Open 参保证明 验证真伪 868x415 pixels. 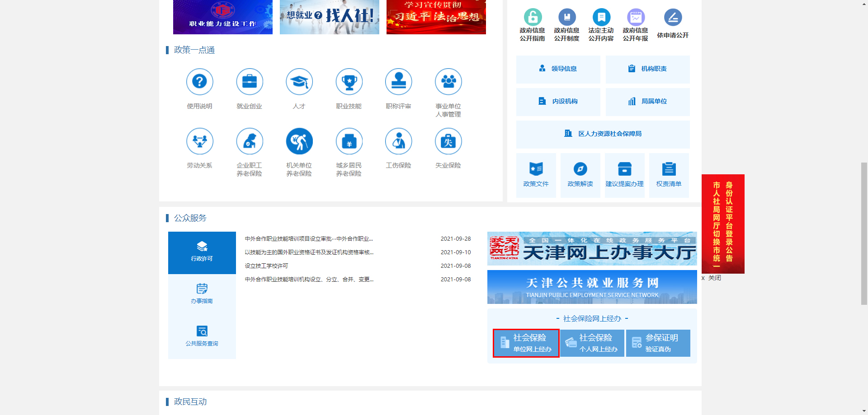point(658,343)
